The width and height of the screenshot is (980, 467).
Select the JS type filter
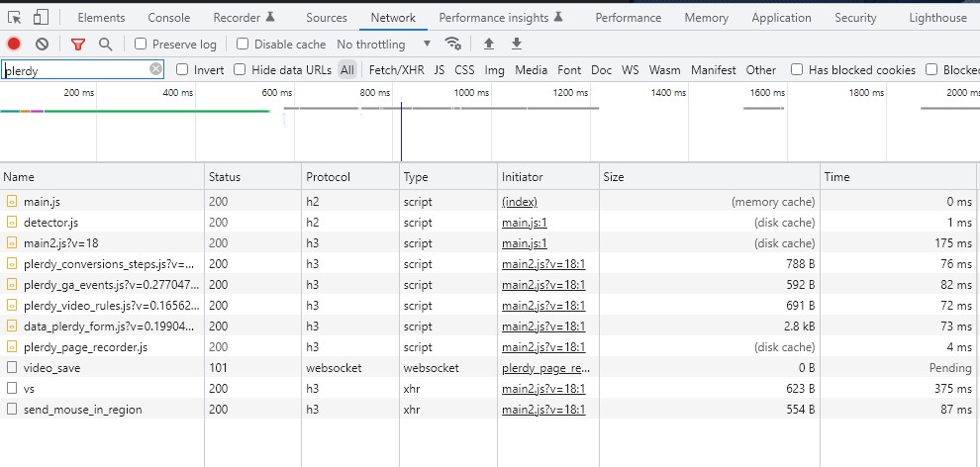point(440,70)
